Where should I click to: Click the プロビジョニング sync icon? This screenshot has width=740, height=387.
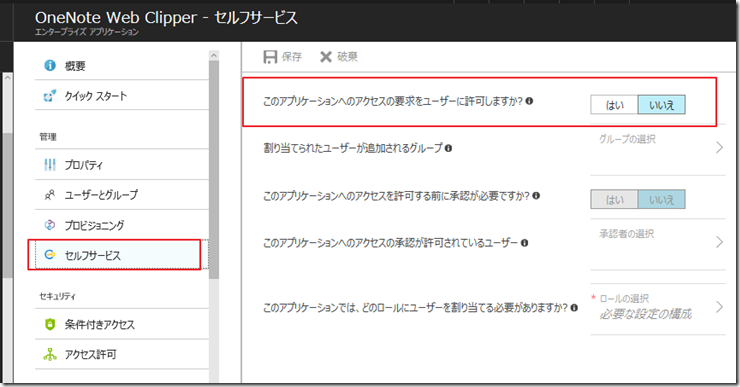50,225
